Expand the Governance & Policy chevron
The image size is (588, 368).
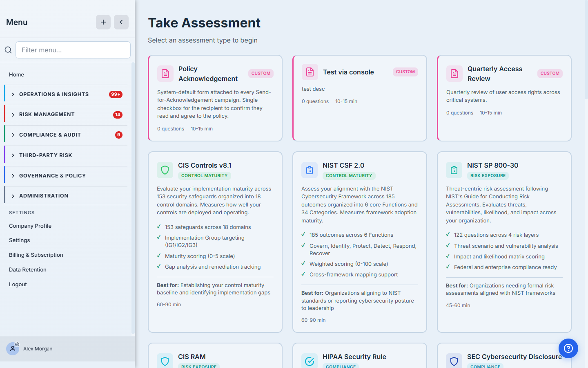tap(13, 176)
